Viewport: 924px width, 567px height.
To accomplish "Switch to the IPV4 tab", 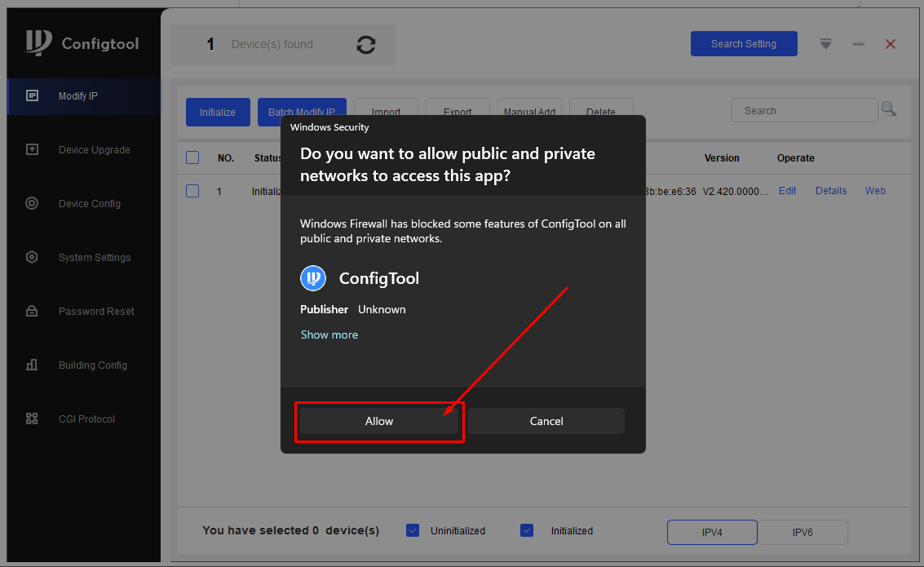I will [x=712, y=532].
